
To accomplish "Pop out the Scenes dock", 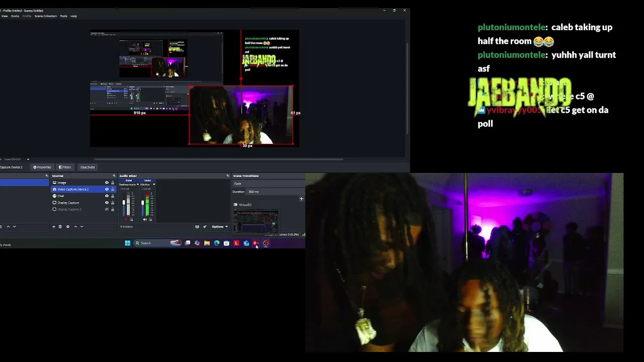I will point(47,176).
